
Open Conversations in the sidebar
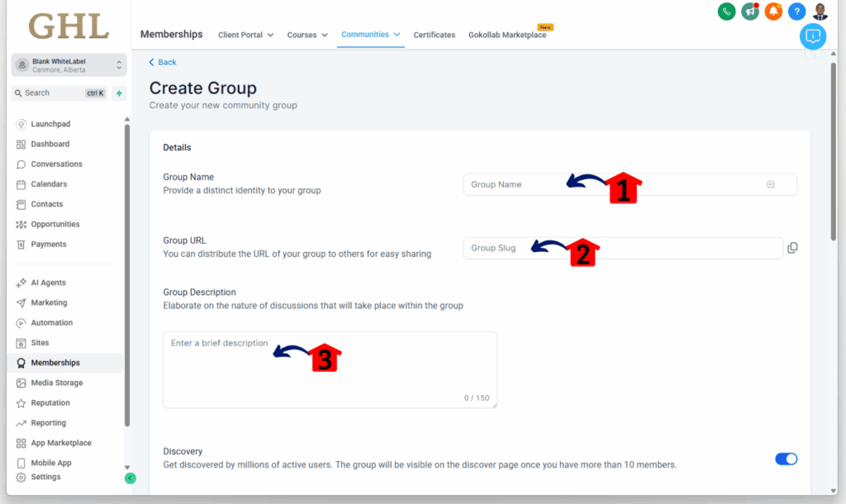[56, 164]
